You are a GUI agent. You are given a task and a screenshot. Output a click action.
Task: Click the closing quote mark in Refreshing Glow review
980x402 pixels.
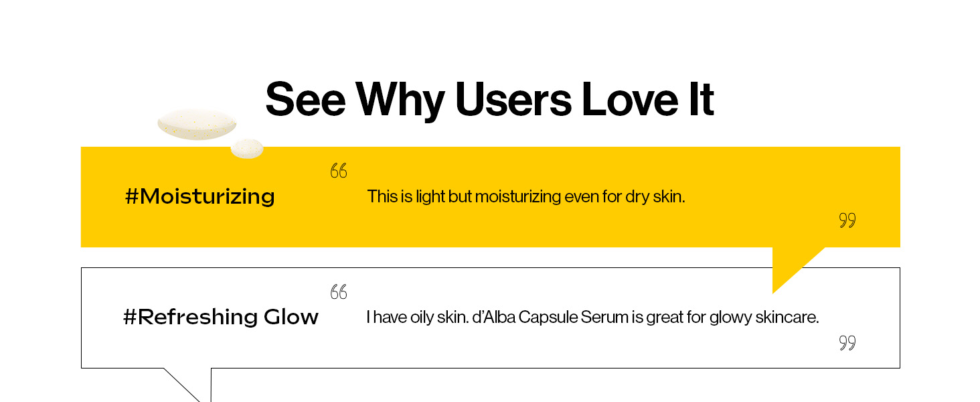pos(847,343)
